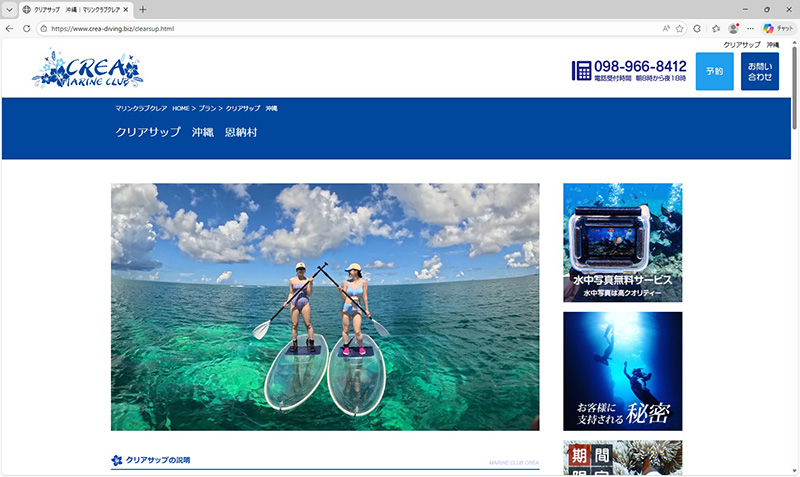Close the クリアサップ tab
This screenshot has height=477, width=800.
tap(126, 9)
